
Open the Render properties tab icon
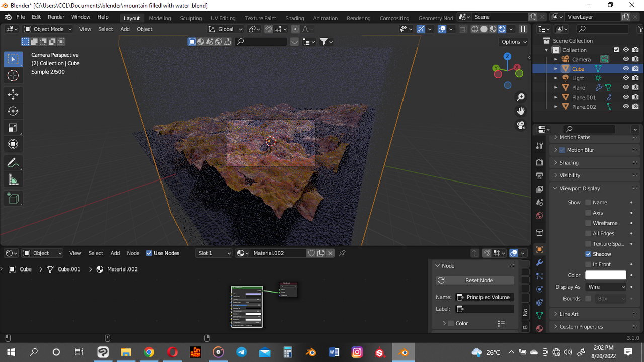539,163
